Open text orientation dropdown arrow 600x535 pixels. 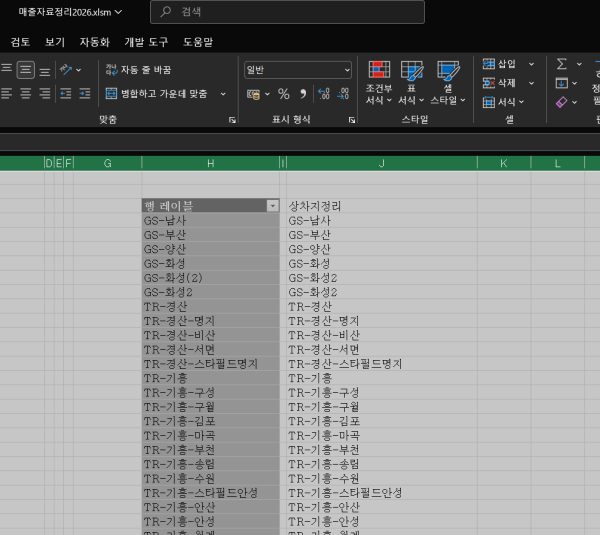pyautogui.click(x=79, y=70)
